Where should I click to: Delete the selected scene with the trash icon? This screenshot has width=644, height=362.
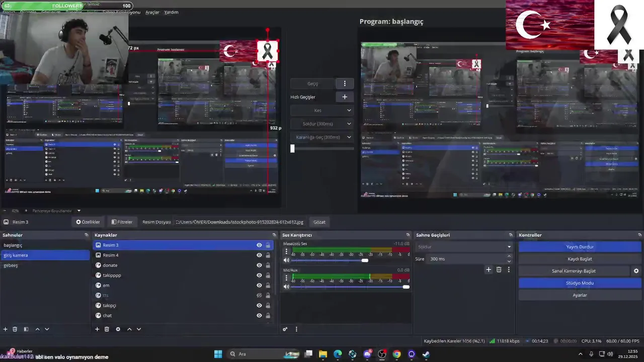tap(15, 329)
